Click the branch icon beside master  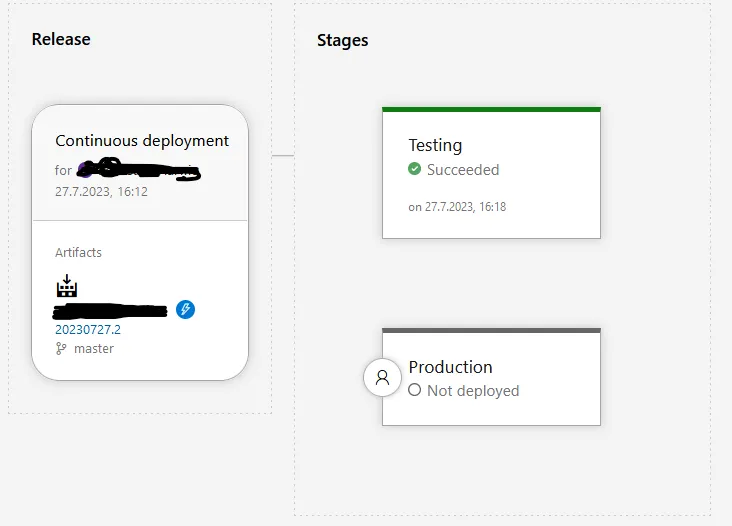coord(62,349)
